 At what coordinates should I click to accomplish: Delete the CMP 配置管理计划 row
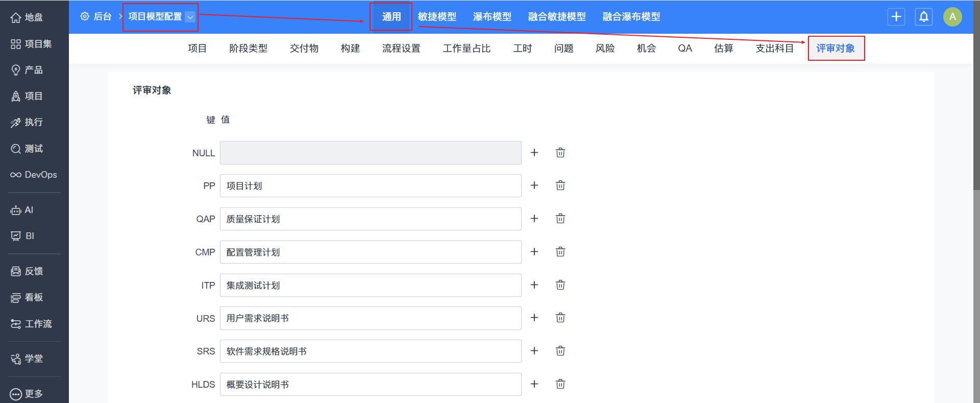pyautogui.click(x=560, y=252)
